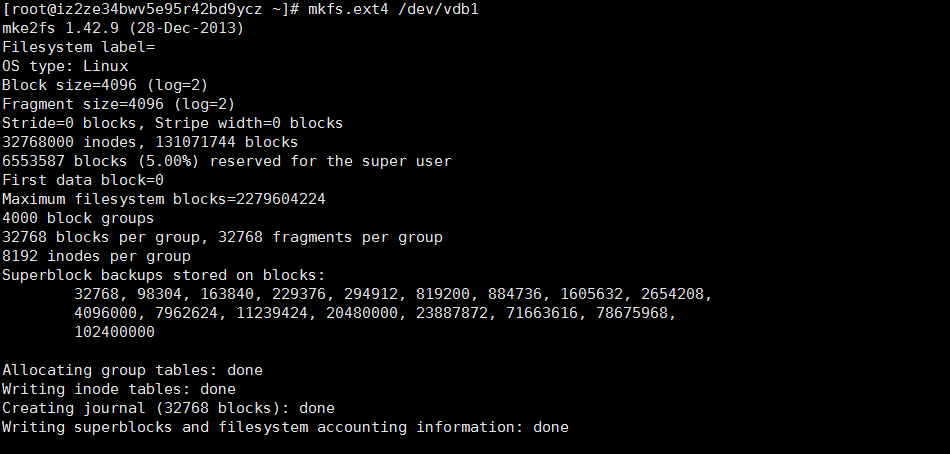Click the mkfs.ext4 command text

348,9
